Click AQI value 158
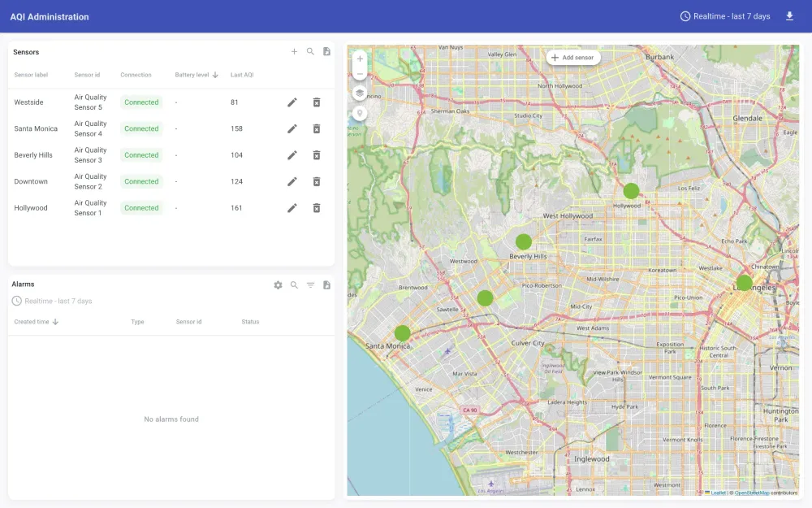The height and width of the screenshot is (508, 812). (236, 128)
